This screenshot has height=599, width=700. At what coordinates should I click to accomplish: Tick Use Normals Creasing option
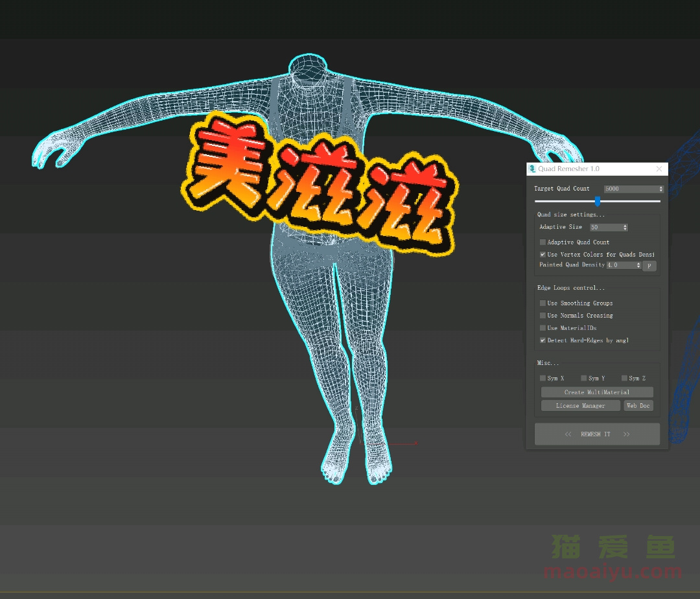(543, 316)
